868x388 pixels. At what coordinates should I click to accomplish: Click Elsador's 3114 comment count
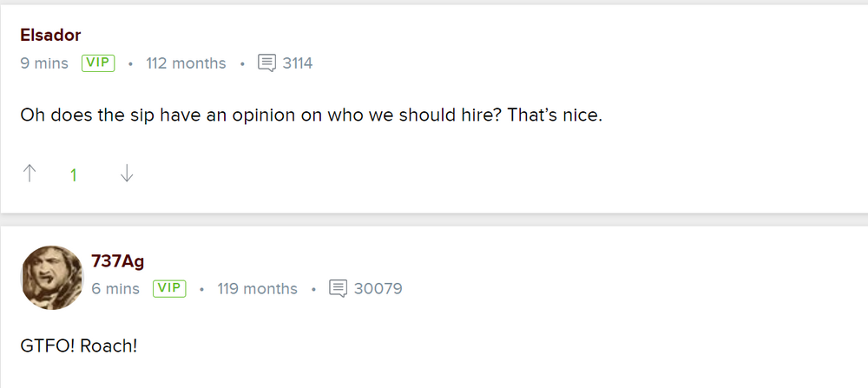[x=298, y=63]
